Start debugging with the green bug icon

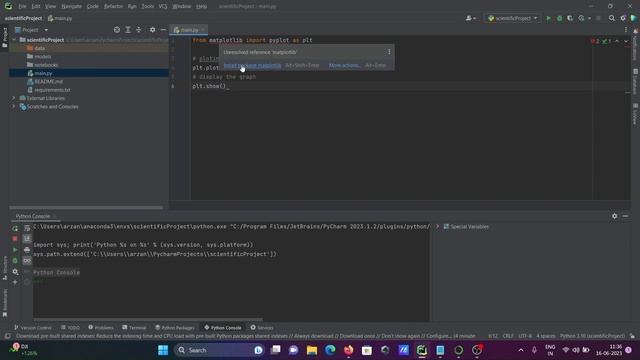[559, 18]
